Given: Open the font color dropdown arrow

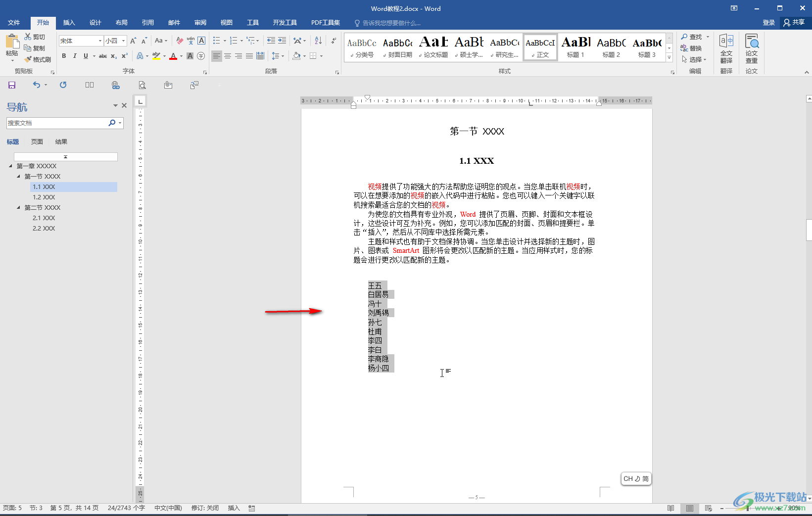Looking at the screenshot, I should (181, 56).
